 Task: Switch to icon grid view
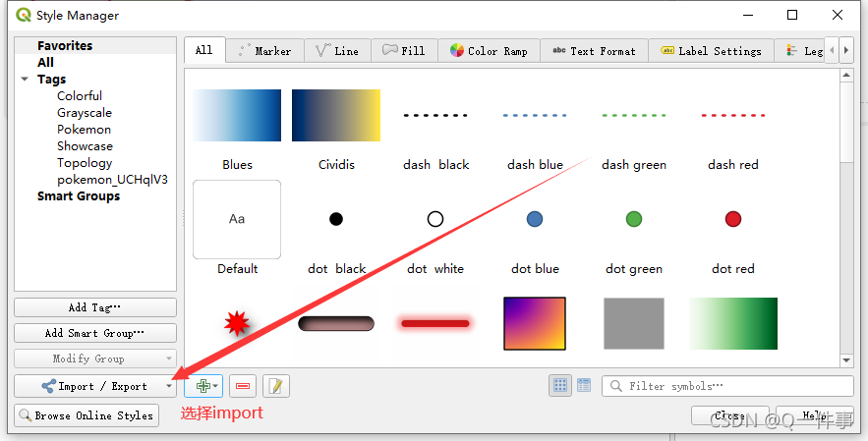click(560, 386)
